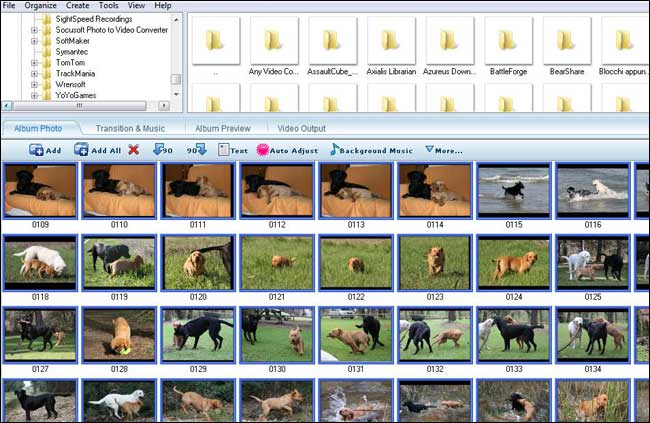Expand the TrackMania tree node
The width and height of the screenshot is (650, 423).
tap(34, 73)
